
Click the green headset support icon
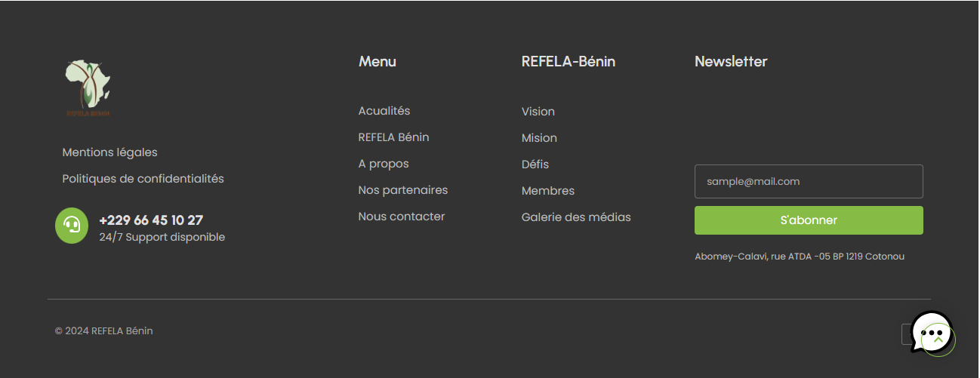[x=72, y=226]
